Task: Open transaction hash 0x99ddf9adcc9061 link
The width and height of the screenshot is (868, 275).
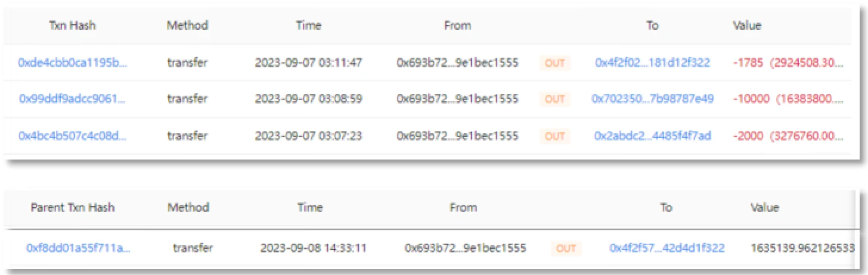Action: (73, 99)
